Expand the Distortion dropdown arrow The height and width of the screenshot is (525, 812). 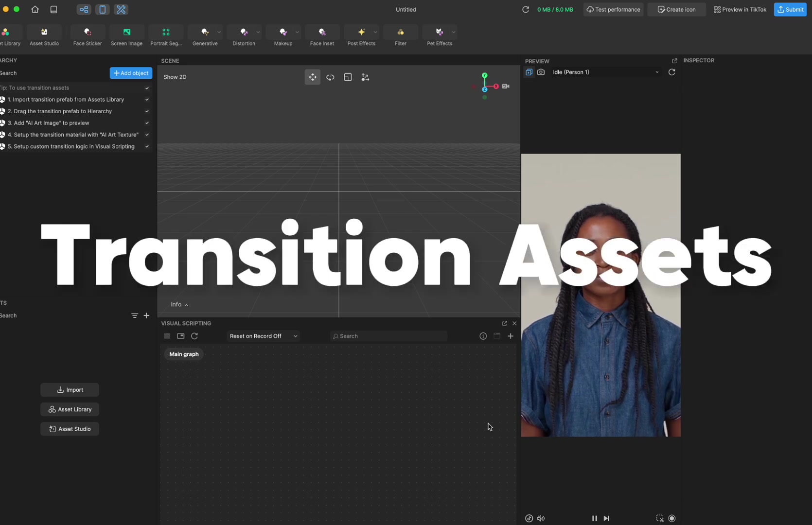pyautogui.click(x=258, y=32)
